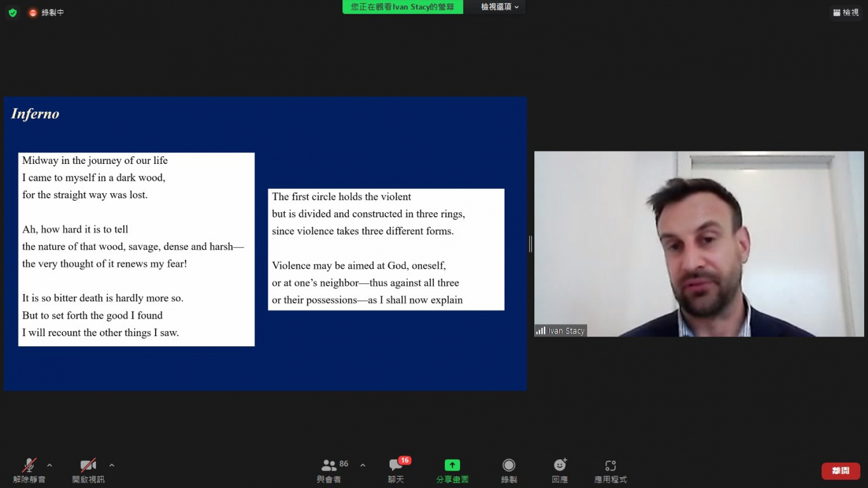The width and height of the screenshot is (868, 488).
Task: Click the divider handle between slide and video
Action: click(x=531, y=244)
